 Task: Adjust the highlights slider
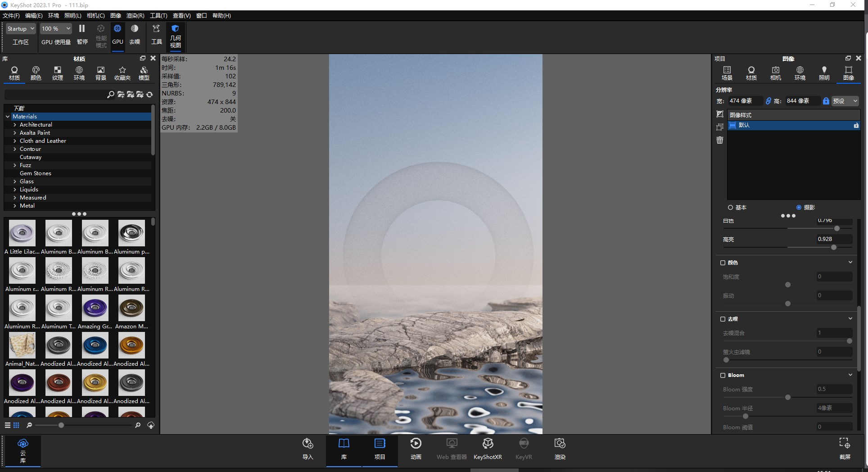pyautogui.click(x=834, y=247)
